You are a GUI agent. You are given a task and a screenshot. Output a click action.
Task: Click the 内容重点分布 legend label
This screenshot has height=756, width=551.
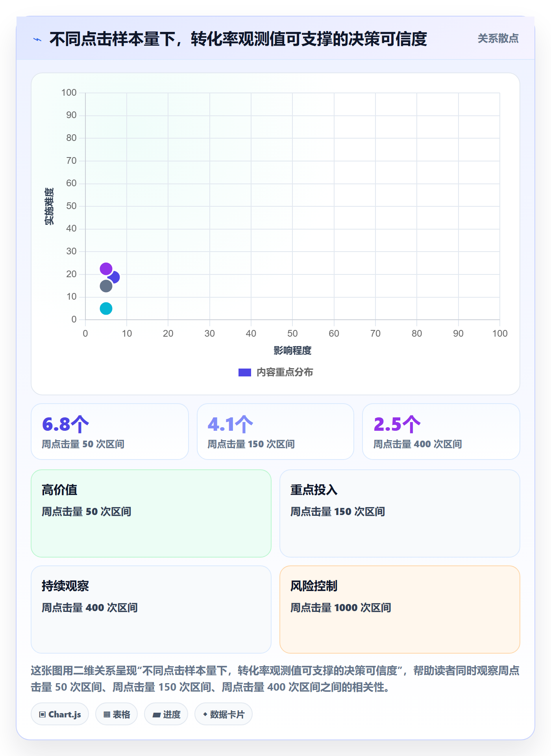(x=285, y=372)
